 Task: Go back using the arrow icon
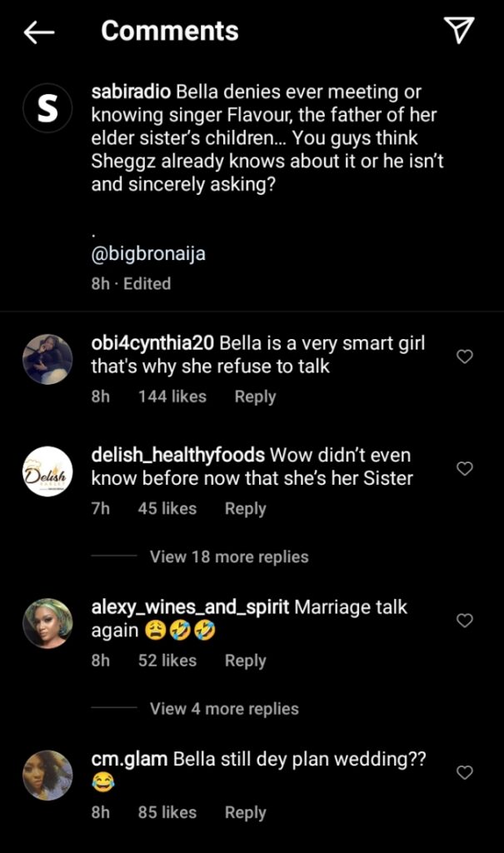pyautogui.click(x=38, y=32)
